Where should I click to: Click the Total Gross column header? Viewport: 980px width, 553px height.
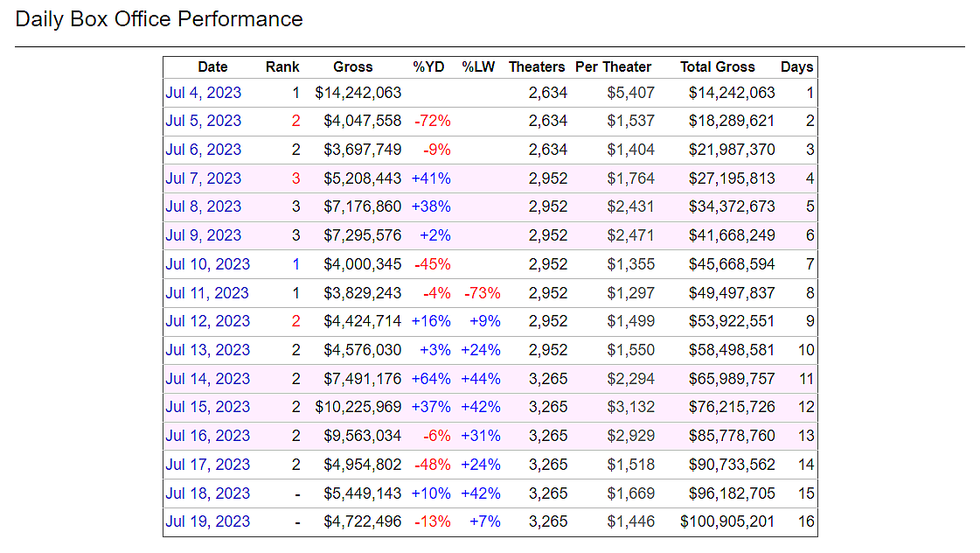pyautogui.click(x=717, y=66)
